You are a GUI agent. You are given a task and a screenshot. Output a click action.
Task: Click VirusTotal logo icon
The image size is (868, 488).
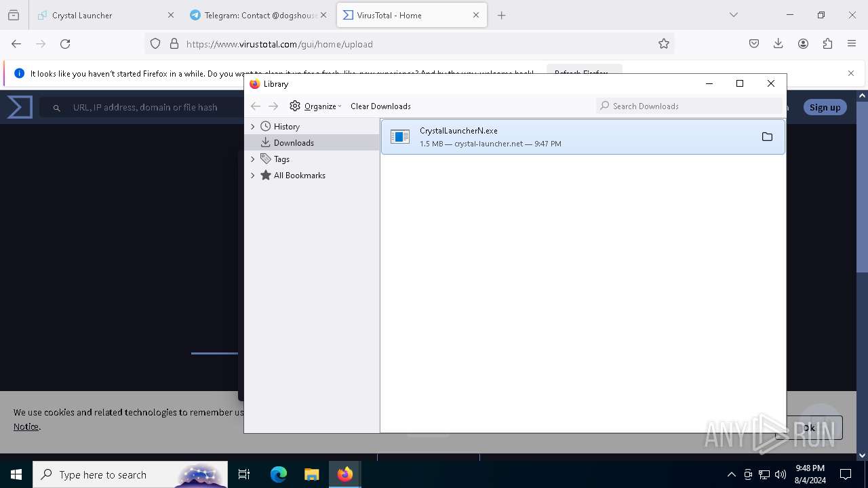pyautogui.click(x=20, y=107)
